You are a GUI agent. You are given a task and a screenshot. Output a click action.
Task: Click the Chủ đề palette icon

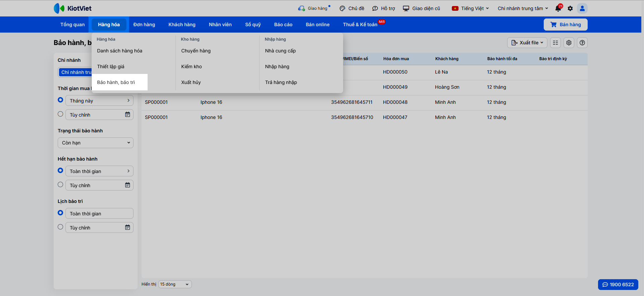click(x=342, y=8)
